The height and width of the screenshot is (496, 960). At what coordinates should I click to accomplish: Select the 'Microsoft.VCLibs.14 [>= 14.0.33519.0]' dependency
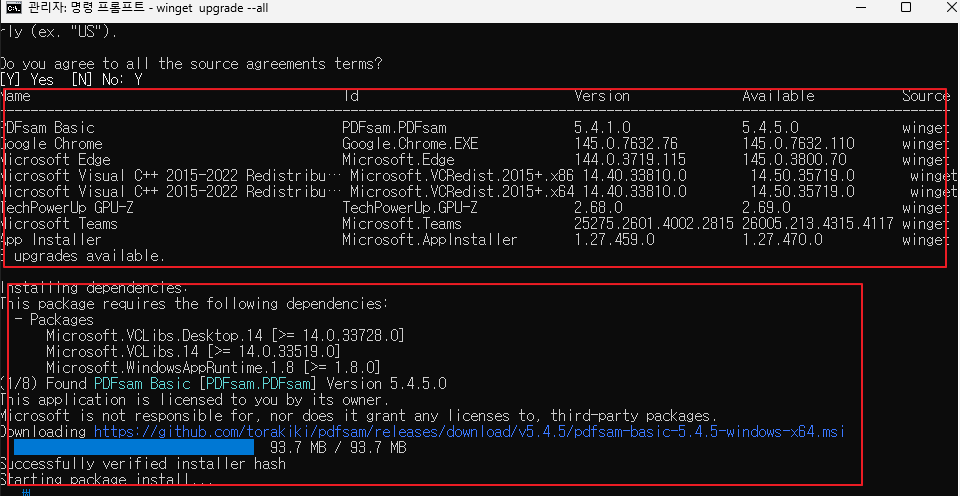click(x=193, y=351)
